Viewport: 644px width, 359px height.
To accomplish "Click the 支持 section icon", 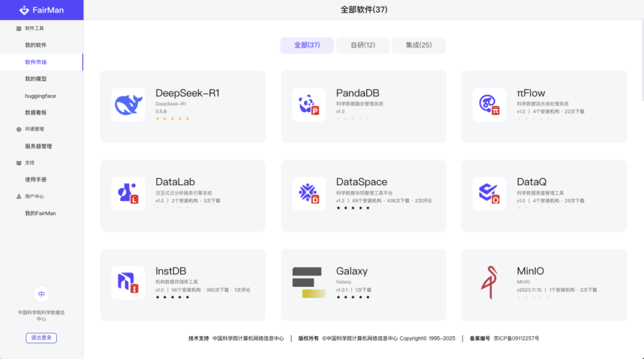I will (x=18, y=163).
